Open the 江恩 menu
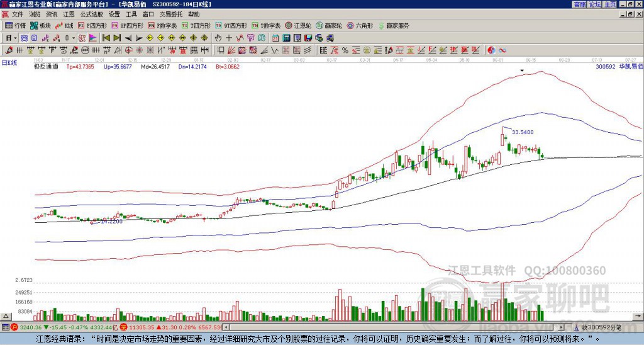 pyautogui.click(x=69, y=14)
